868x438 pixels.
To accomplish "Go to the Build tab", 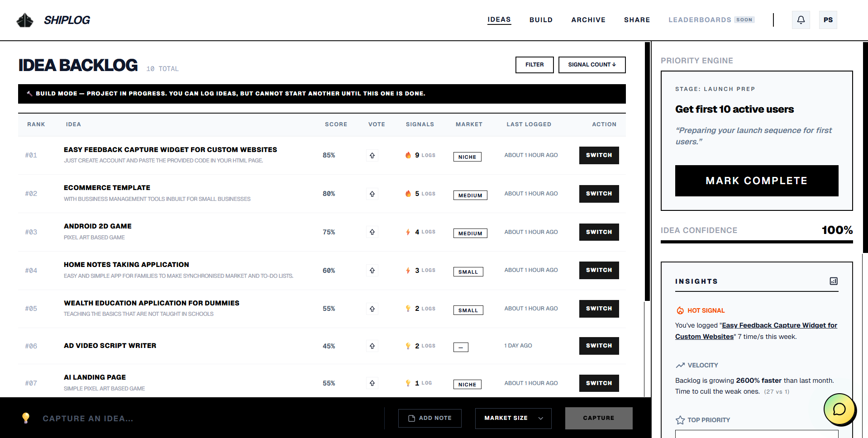I will pos(541,20).
